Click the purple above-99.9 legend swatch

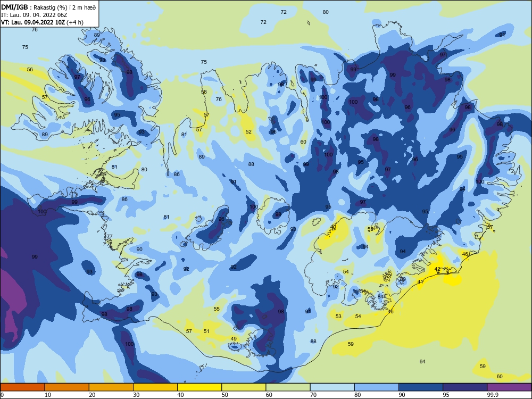pos(509,387)
